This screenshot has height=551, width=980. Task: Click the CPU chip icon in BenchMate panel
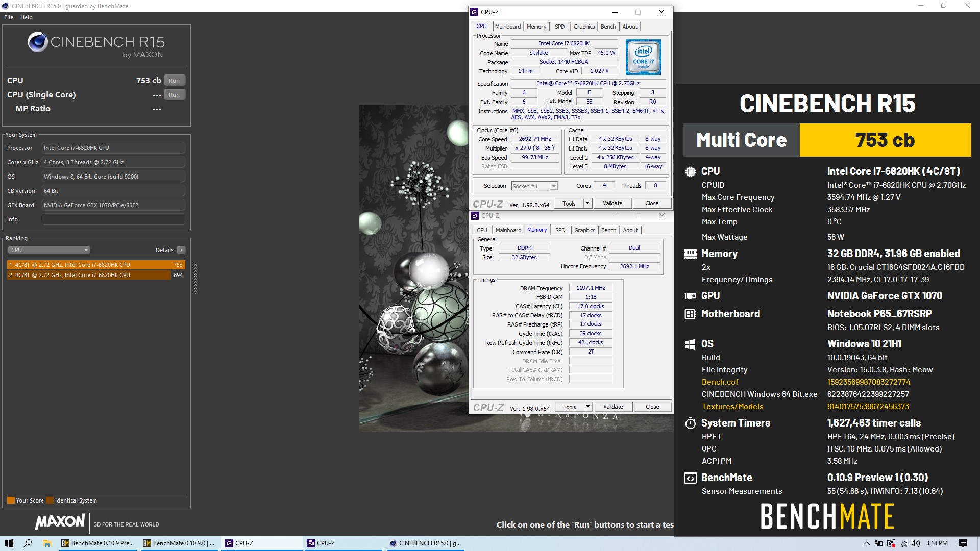[x=690, y=172]
